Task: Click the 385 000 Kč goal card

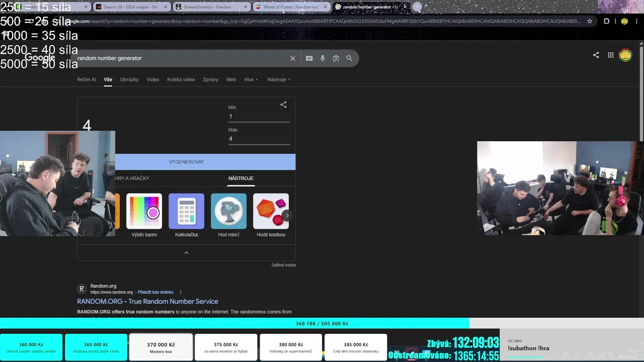Action: 356,347
